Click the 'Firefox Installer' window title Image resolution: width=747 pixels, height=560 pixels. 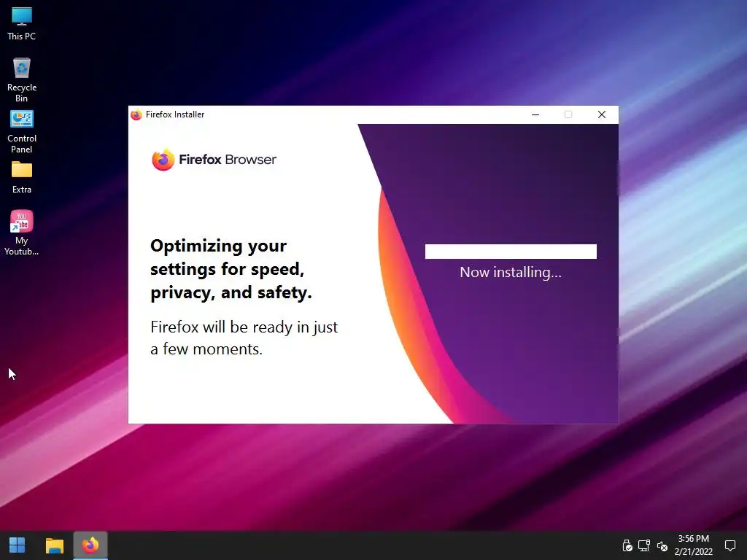(175, 114)
